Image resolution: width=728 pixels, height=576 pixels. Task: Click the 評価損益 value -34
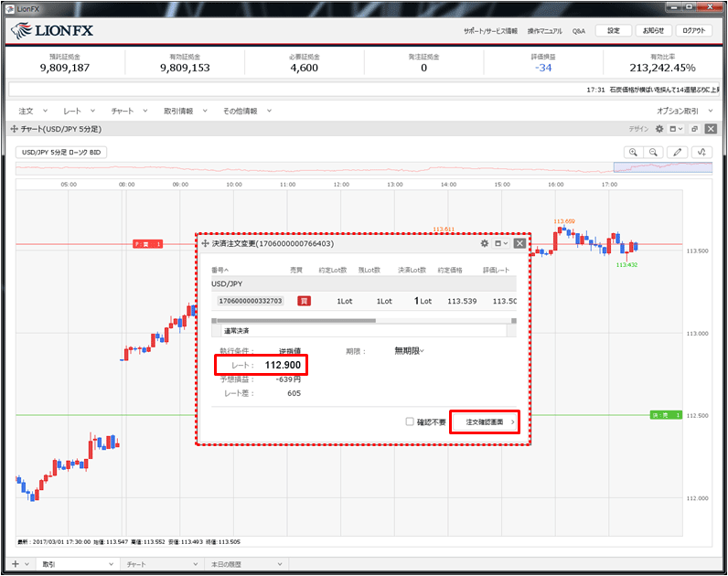[x=542, y=68]
